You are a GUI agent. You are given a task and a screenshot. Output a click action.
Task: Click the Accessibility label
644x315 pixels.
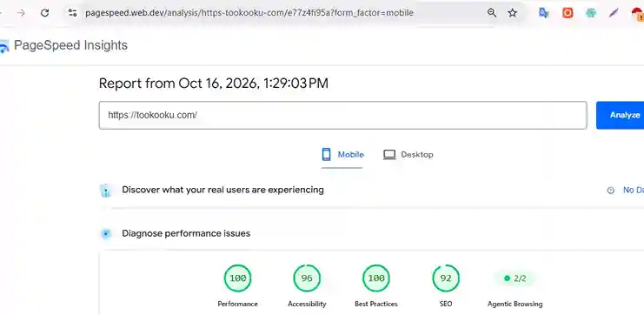point(307,305)
